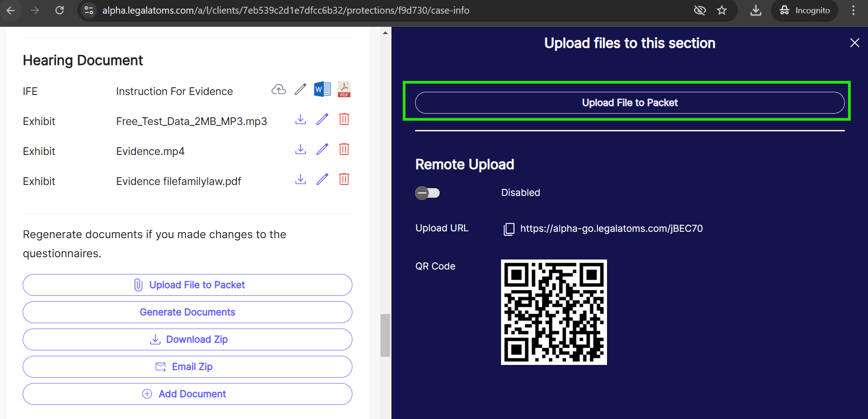
Task: Delete the Evidence.mp4 exhibit
Action: [x=344, y=150]
